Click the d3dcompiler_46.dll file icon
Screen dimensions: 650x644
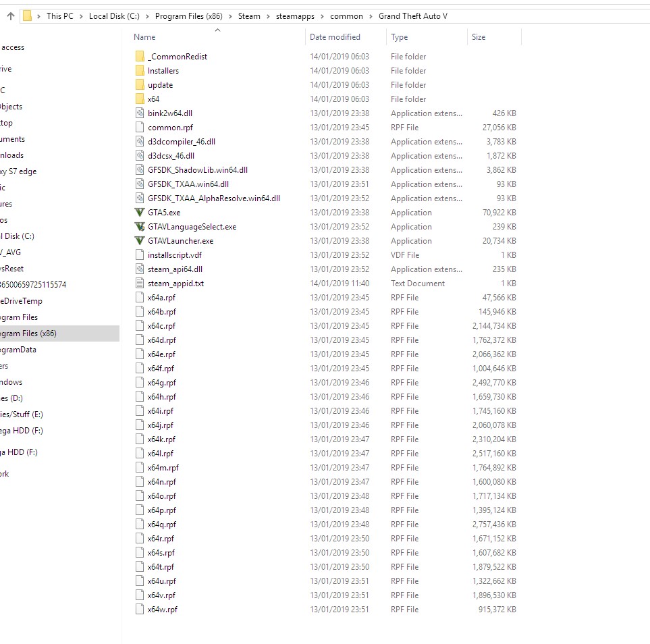[x=140, y=141]
